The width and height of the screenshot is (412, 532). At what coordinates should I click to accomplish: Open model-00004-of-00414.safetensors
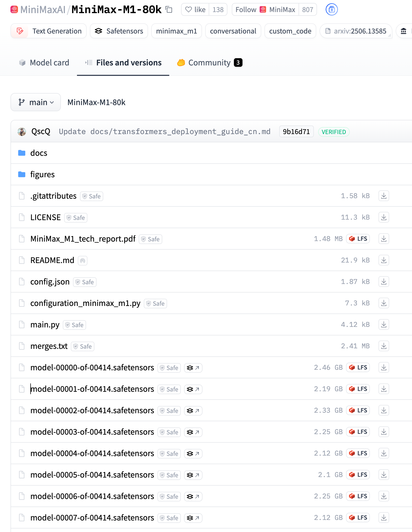(92, 453)
